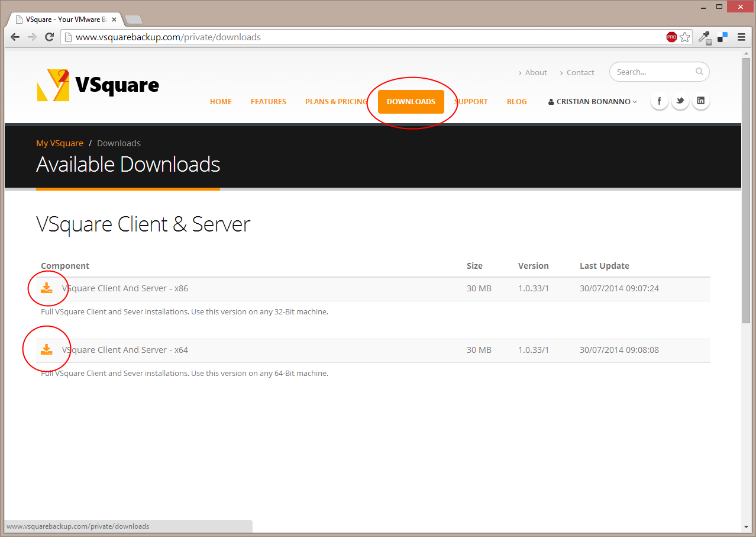Open PLANS & PRICING in the navigation
Viewport: 756px width, 537px height.
pyautogui.click(x=336, y=102)
